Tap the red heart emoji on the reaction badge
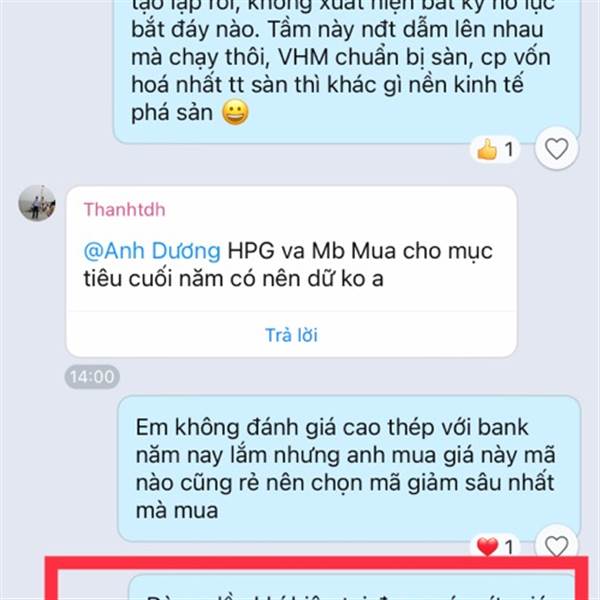Screen dimensions: 600x600 click(488, 546)
